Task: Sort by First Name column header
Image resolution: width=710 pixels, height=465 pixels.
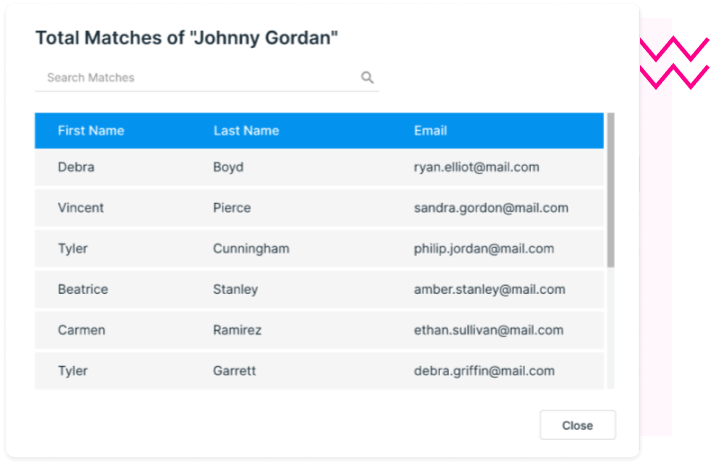Action: 91,131
